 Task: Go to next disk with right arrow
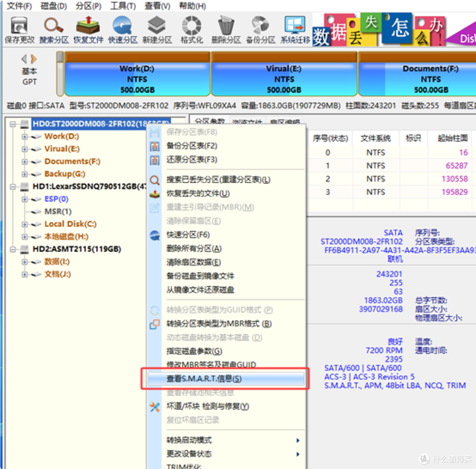point(33,59)
